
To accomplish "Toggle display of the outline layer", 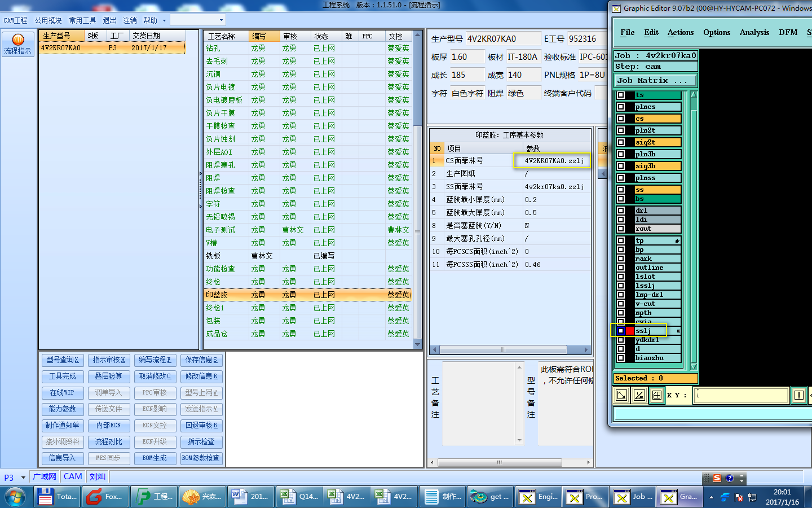I will pyautogui.click(x=621, y=268).
